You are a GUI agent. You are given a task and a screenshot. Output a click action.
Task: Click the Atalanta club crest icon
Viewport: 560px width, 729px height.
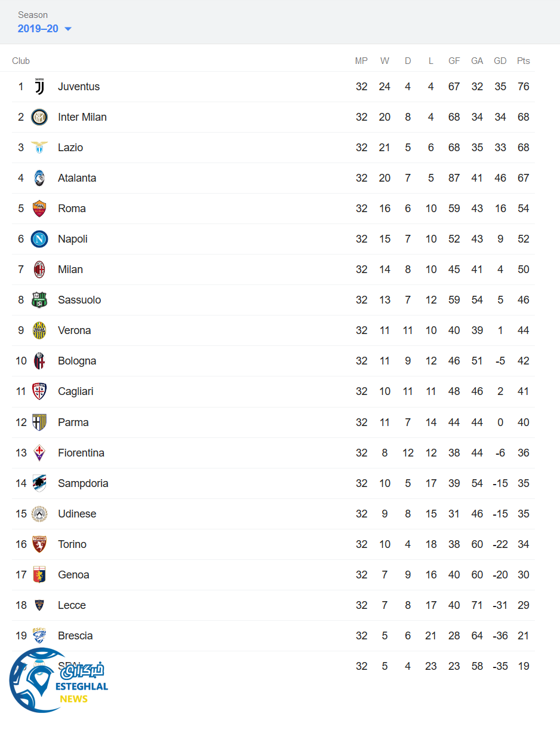click(39, 178)
